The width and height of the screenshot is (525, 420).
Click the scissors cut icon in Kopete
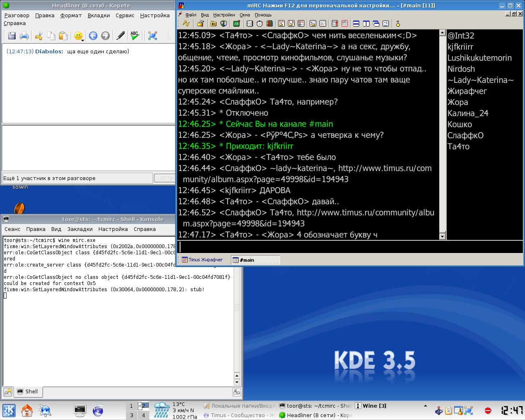pyautogui.click(x=39, y=36)
